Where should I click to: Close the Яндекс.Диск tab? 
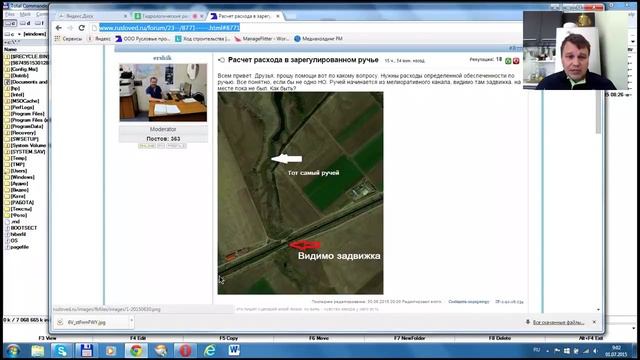click(125, 16)
